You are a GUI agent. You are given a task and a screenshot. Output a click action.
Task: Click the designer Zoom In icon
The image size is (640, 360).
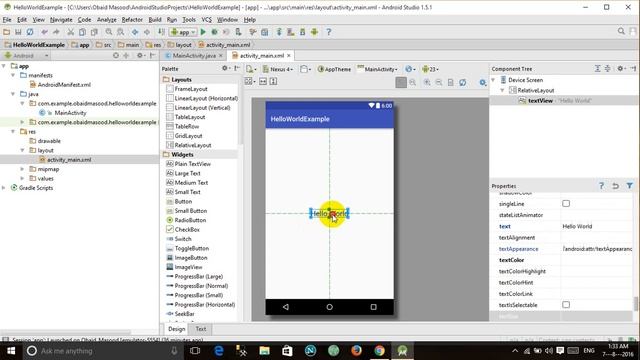point(427,82)
